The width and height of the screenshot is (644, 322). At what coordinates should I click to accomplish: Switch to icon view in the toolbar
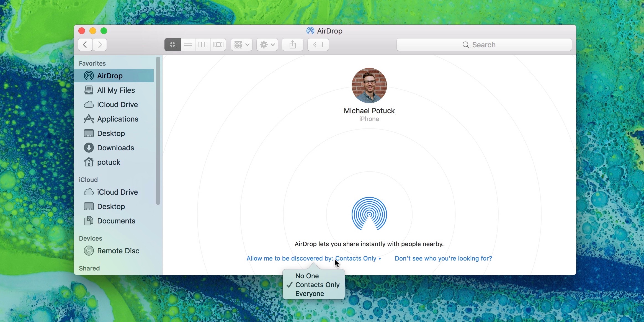pyautogui.click(x=172, y=45)
